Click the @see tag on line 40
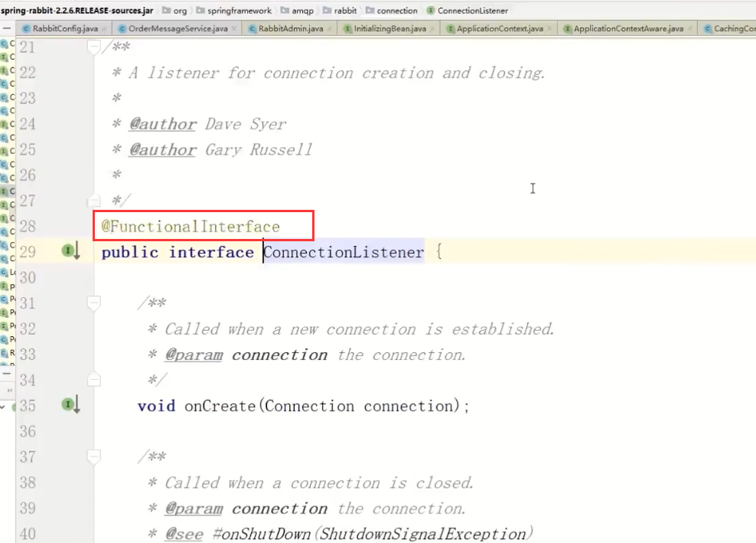This screenshot has width=756, height=543. click(x=184, y=534)
